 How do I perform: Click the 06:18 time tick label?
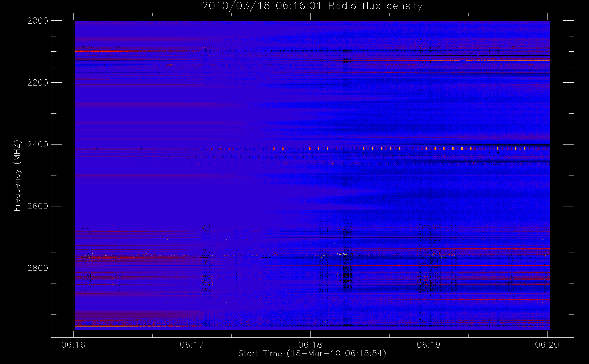(x=310, y=345)
